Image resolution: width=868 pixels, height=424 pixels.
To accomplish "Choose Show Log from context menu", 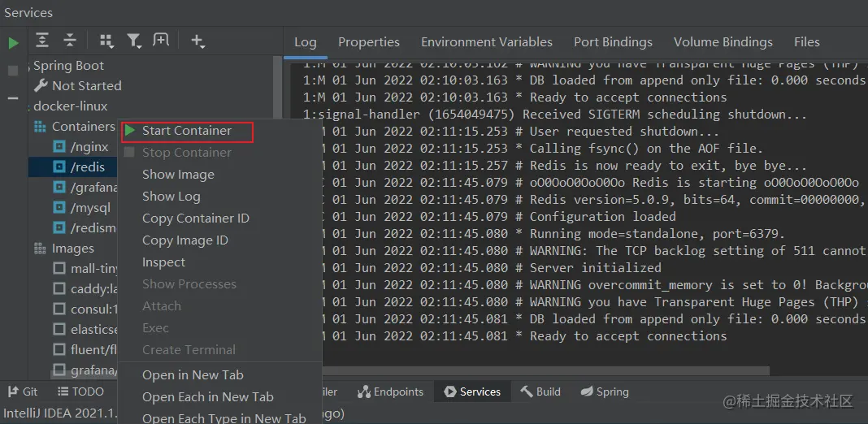I will tap(171, 197).
